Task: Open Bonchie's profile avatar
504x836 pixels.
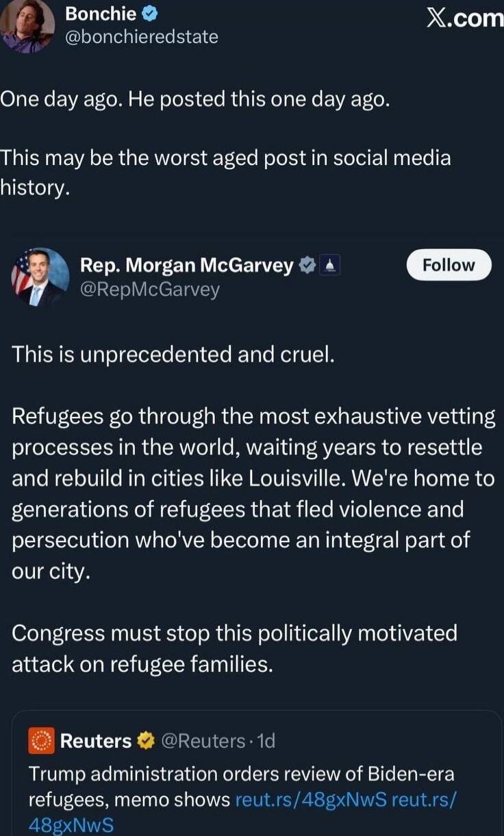Action: [x=27, y=26]
